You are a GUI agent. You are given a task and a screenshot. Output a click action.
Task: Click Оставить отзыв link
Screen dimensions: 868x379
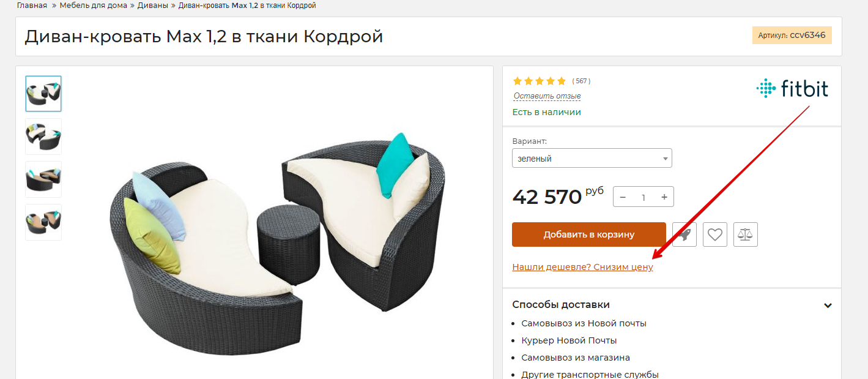click(547, 96)
